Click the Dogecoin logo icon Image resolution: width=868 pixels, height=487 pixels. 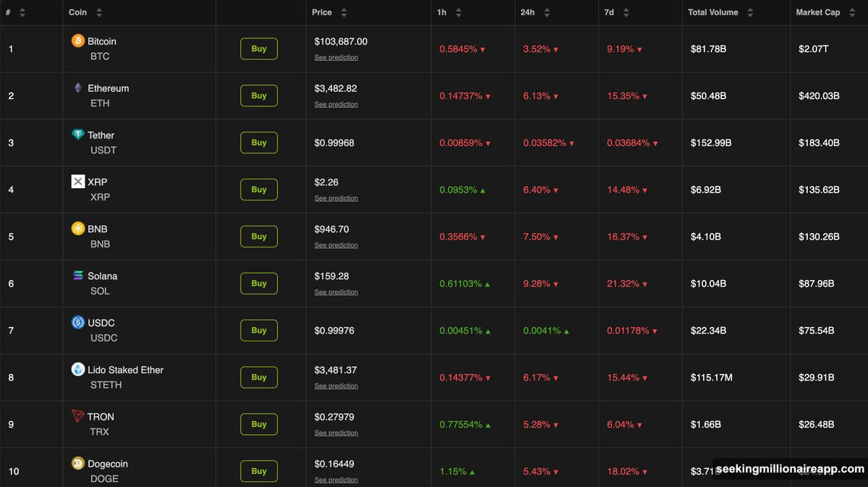coord(77,463)
